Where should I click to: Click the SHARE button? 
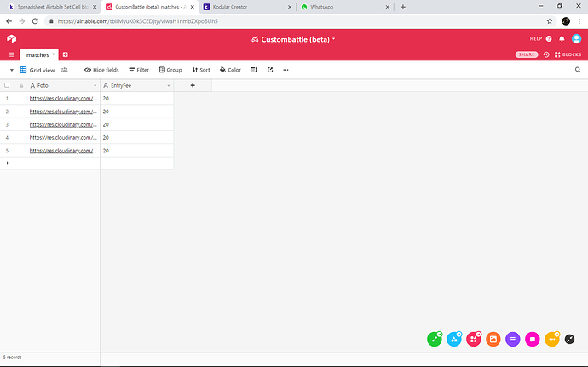[527, 54]
